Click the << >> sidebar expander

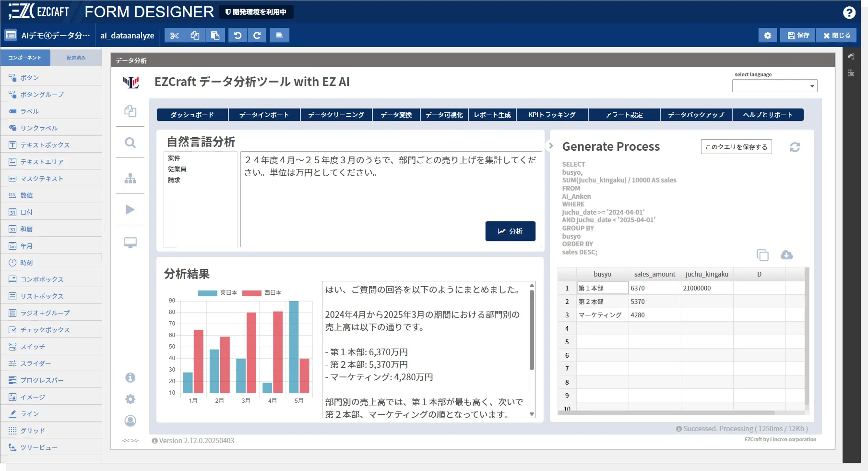pos(130,441)
